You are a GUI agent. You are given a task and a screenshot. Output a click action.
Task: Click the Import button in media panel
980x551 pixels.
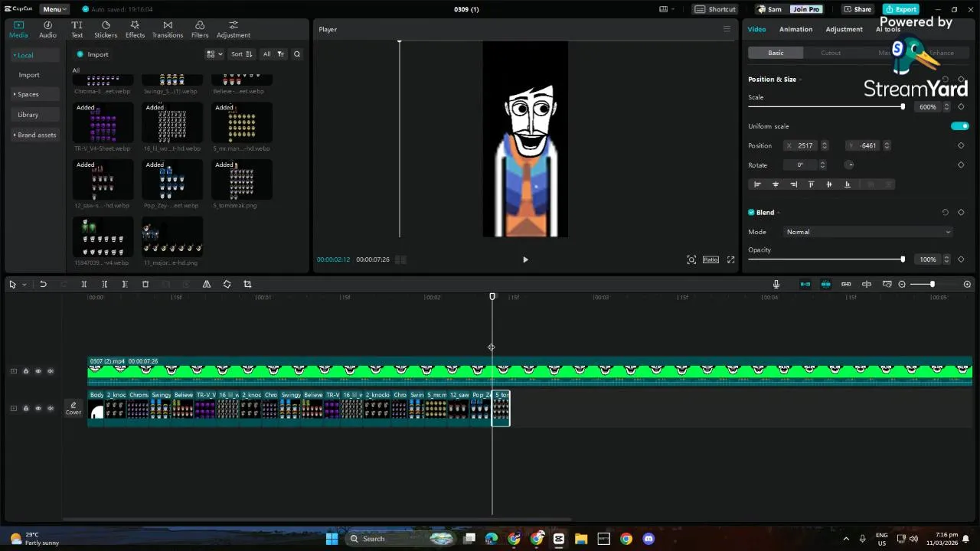(93, 54)
